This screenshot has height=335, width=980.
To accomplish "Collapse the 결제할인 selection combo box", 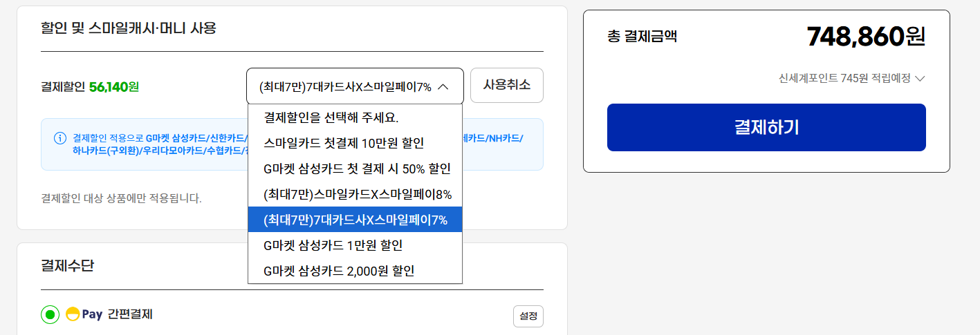I will [354, 86].
